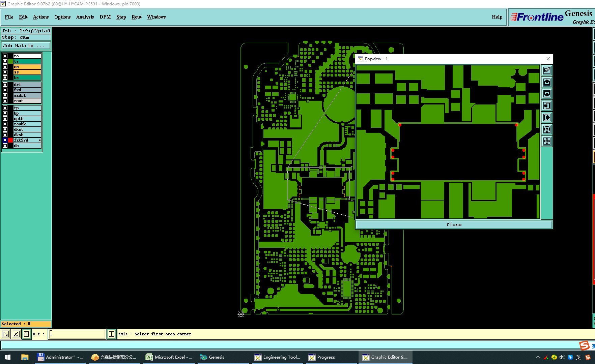This screenshot has width=595, height=364.
Task: Open the Rout menu
Action: pos(137,17)
